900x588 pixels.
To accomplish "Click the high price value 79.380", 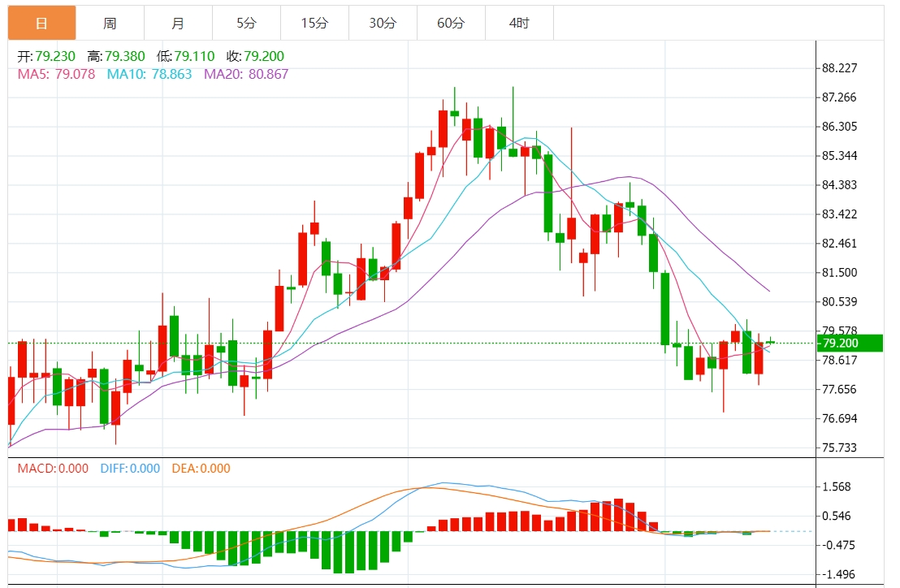I will point(124,56).
